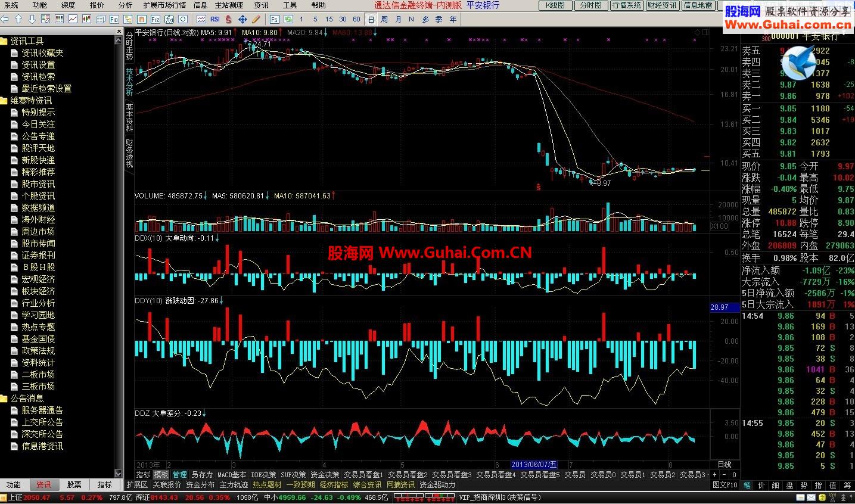Click the wave-line indicator toolbar icon

pos(201,19)
